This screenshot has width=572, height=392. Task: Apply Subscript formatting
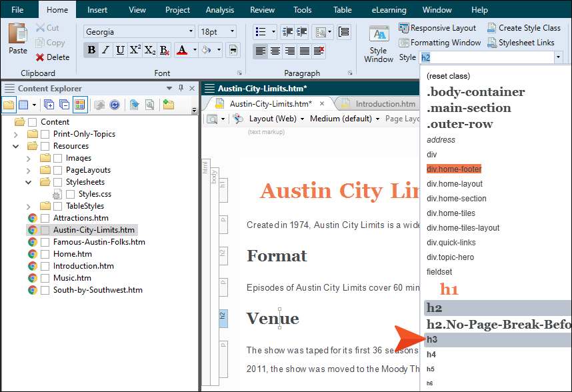click(x=149, y=50)
